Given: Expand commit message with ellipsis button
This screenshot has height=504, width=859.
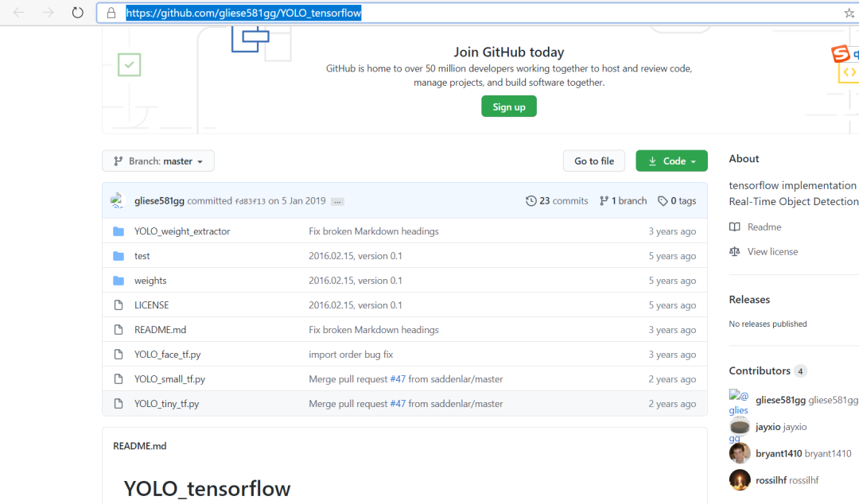Looking at the screenshot, I should click(x=337, y=202).
